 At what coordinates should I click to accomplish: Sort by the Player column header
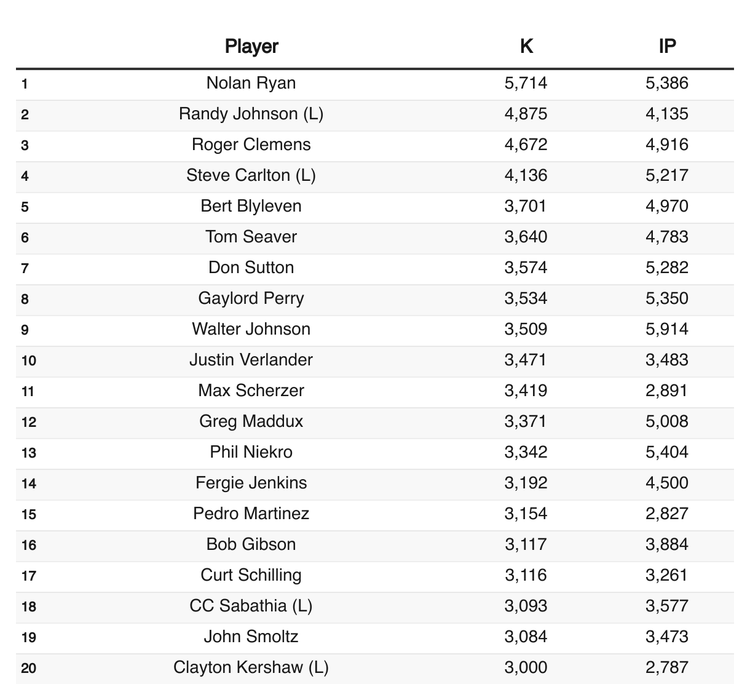pos(251,46)
